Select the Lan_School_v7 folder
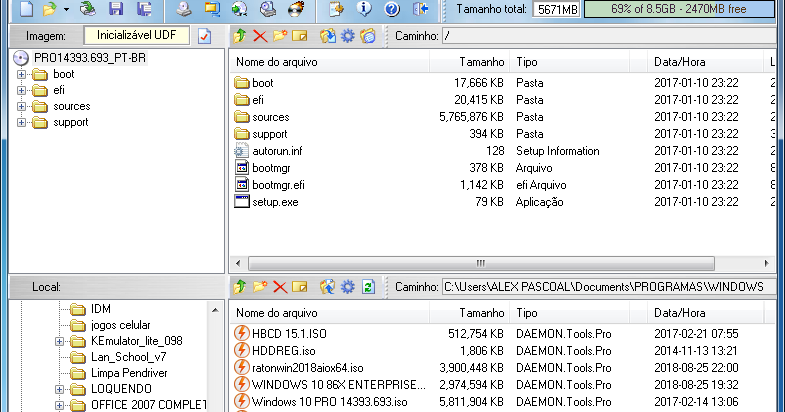The height and width of the screenshot is (412, 785). [128, 357]
